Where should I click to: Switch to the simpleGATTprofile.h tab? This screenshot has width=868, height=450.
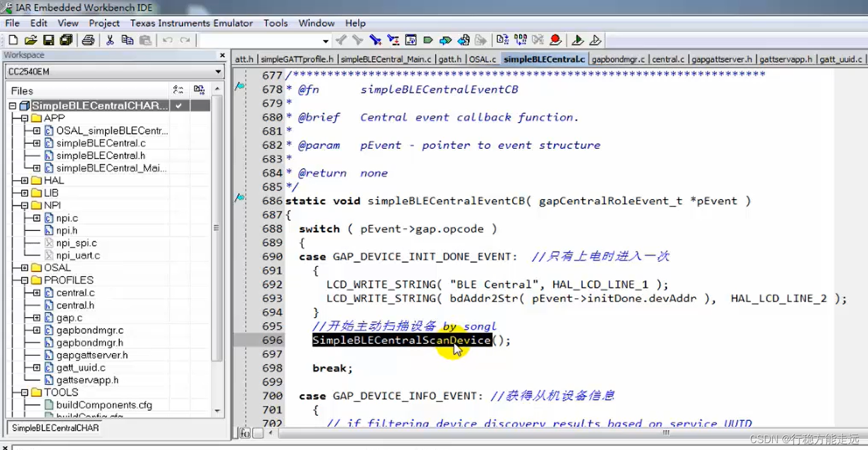(297, 59)
